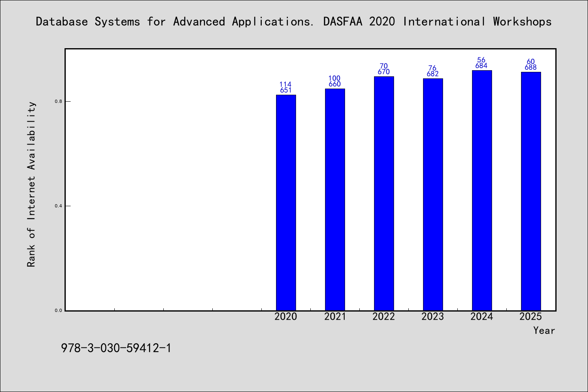This screenshot has width=588, height=392.
Task: Click the value 100 above the 2021 bar
Action: point(334,78)
